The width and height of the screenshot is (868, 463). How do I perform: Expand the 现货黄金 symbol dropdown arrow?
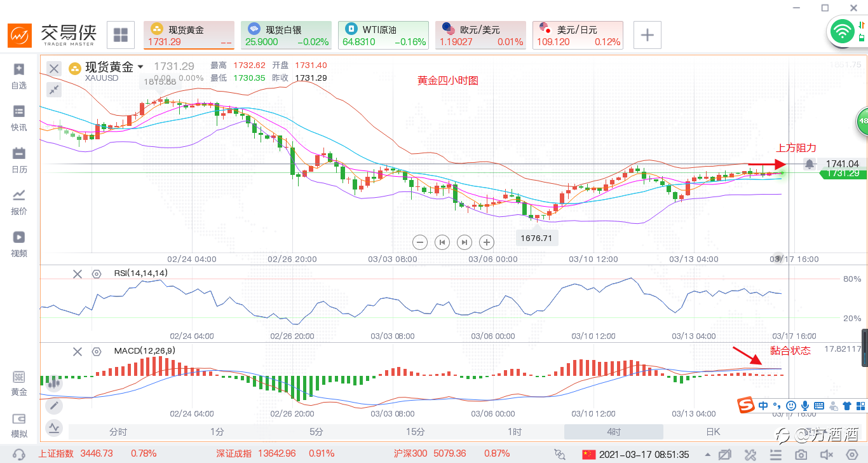140,67
